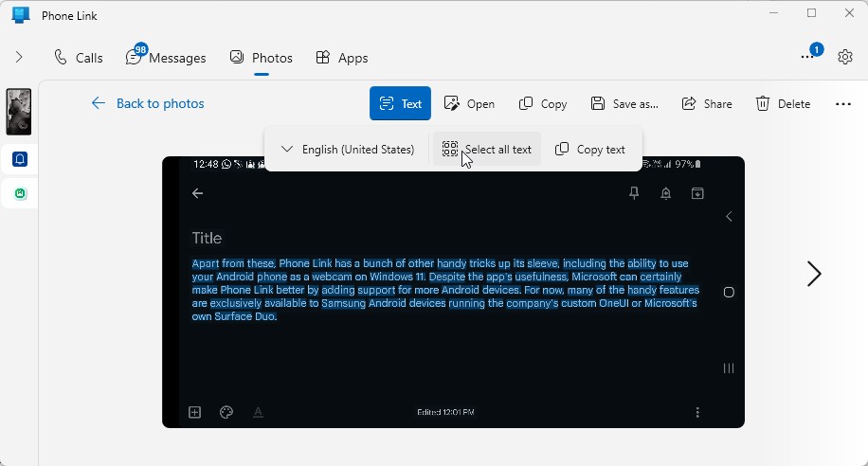The width and height of the screenshot is (868, 466).
Task: Click the trash can icon
Action: 763,103
